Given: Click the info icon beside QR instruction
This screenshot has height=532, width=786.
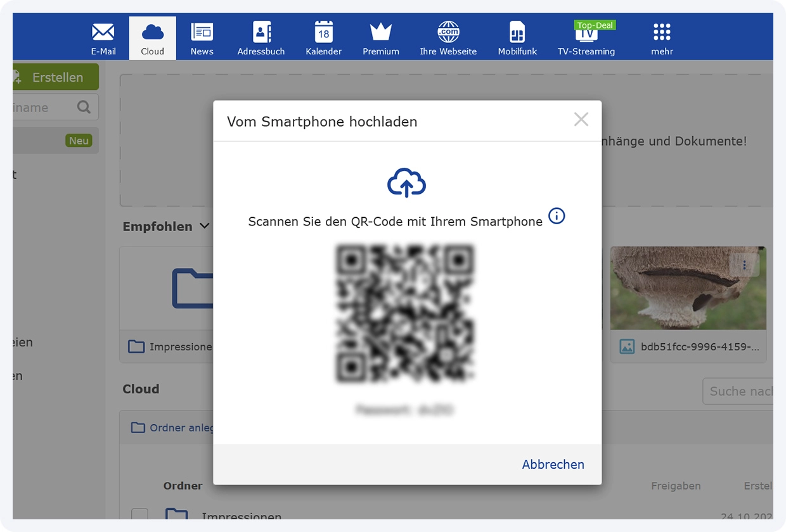Looking at the screenshot, I should click(557, 216).
